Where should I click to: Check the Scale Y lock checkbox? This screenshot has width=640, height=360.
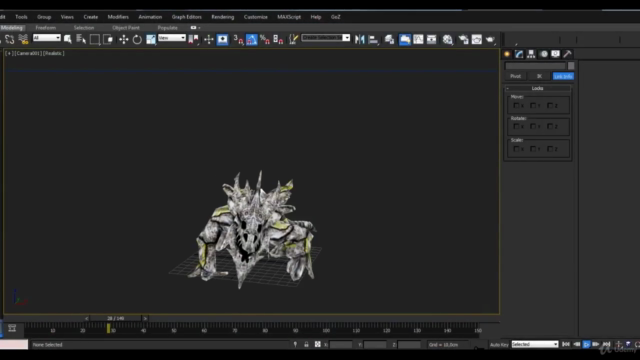pos(533,149)
